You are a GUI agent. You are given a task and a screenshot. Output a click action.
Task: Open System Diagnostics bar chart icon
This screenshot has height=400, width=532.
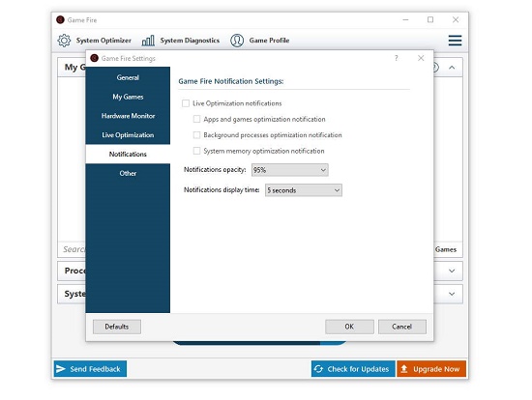click(148, 41)
